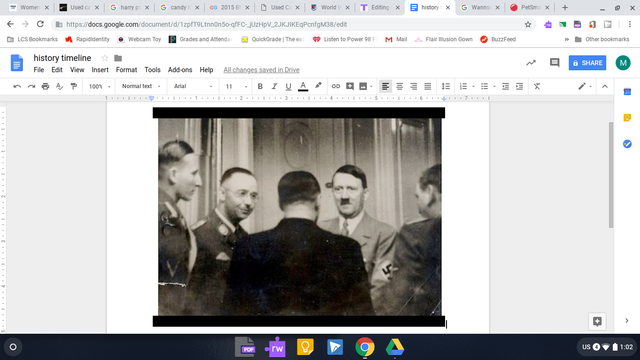
Task: Open Keep notes in side panel
Action: [627, 118]
